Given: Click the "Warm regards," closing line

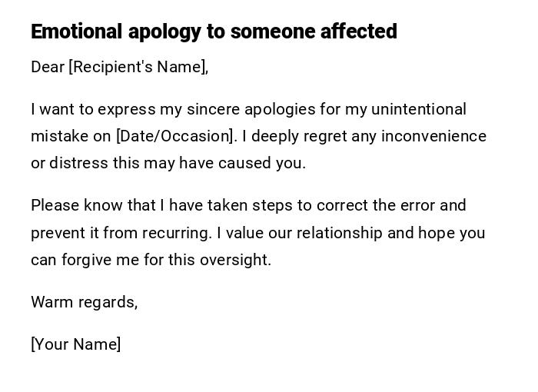Looking at the screenshot, I should [84, 302].
